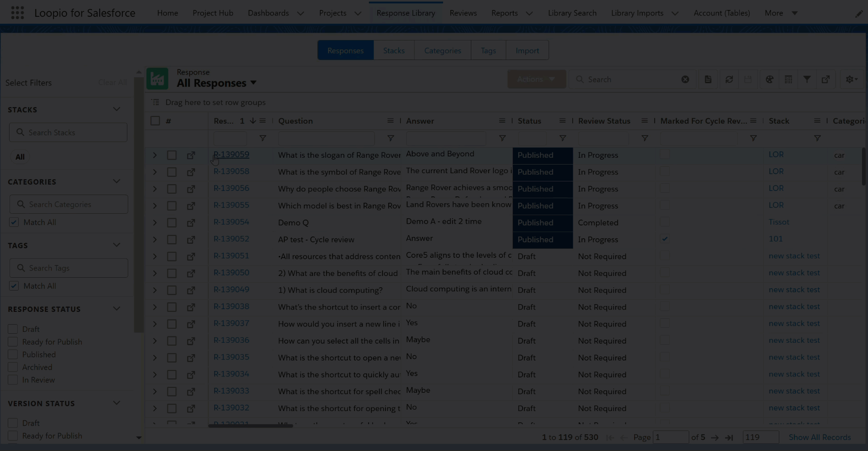Click the Search Stacks input field
This screenshot has width=868, height=451.
pyautogui.click(x=68, y=132)
